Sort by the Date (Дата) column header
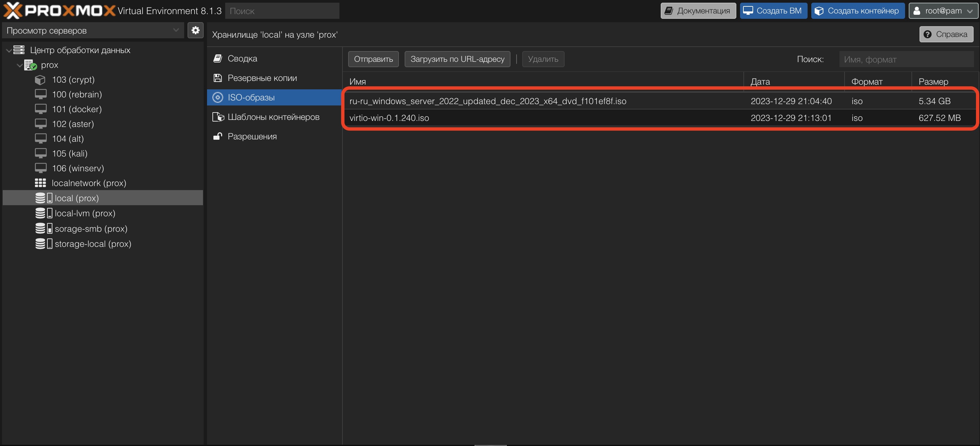980x446 pixels. (x=794, y=81)
